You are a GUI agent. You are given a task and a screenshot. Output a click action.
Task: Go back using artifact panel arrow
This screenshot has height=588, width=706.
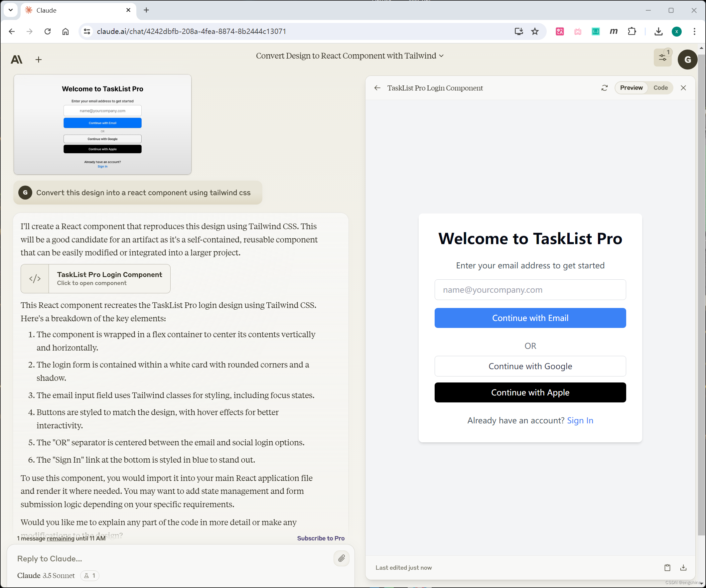pos(377,88)
